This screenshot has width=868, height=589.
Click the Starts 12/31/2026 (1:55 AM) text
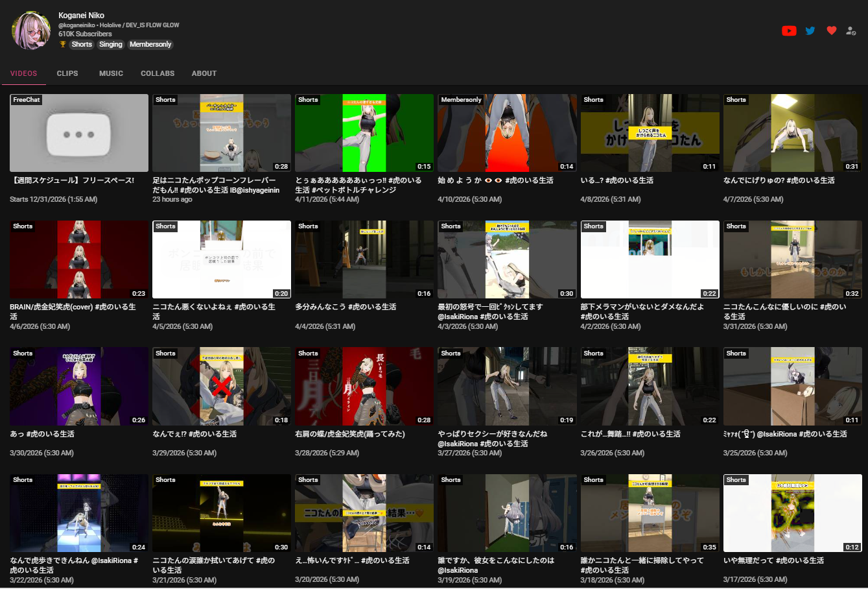pyautogui.click(x=54, y=199)
